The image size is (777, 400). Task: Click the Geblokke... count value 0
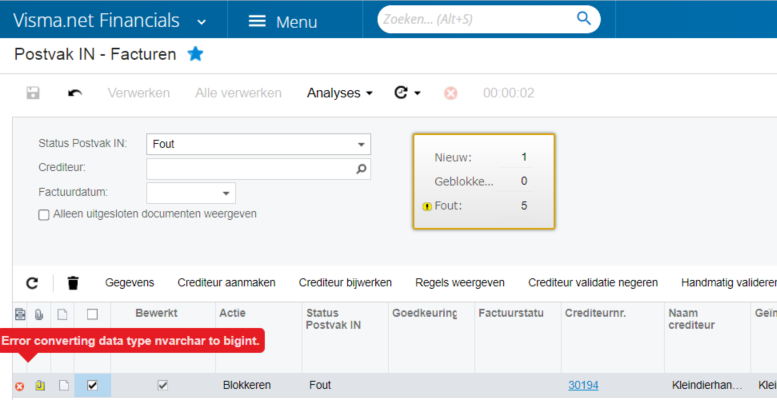[524, 181]
